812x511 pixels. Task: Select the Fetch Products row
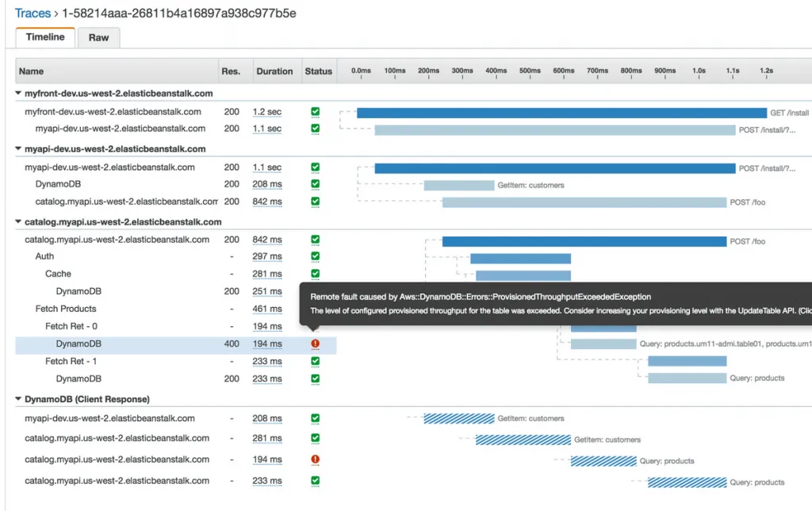tap(66, 309)
